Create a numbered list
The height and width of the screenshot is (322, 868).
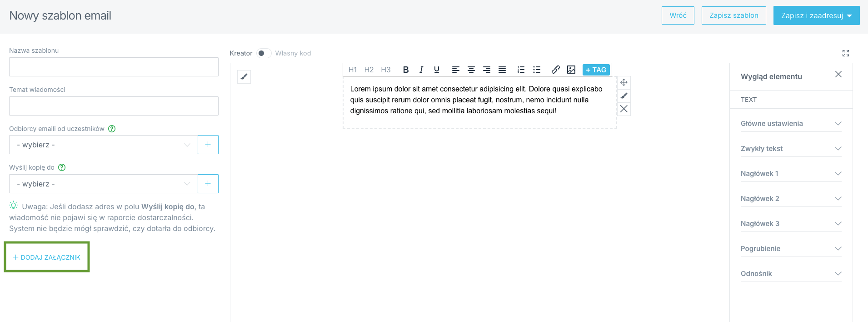pyautogui.click(x=521, y=70)
